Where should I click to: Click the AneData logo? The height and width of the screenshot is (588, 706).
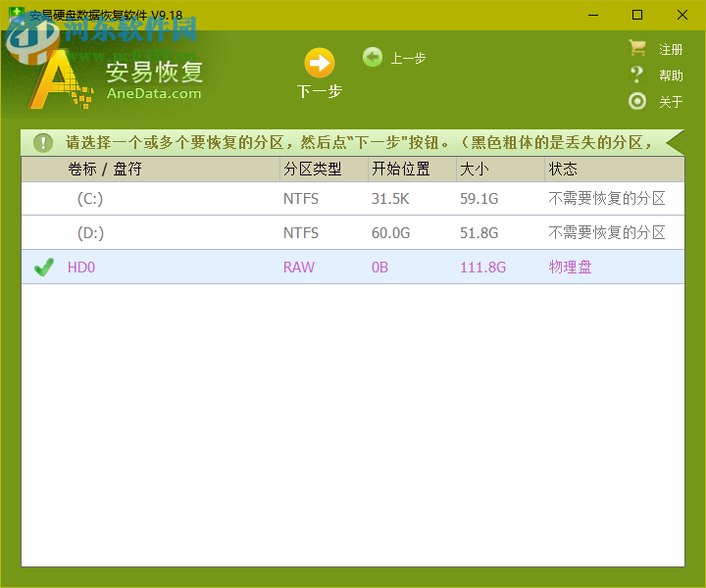click(61, 80)
